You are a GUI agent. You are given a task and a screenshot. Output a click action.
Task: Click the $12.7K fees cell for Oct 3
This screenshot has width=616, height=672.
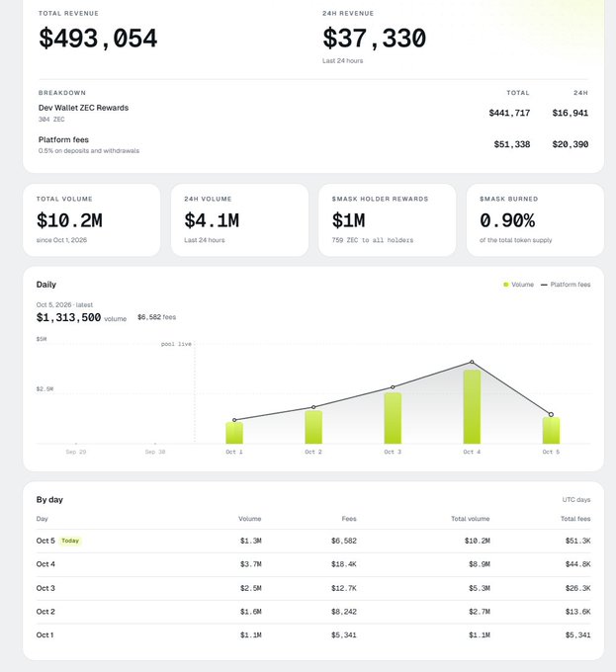(344, 588)
